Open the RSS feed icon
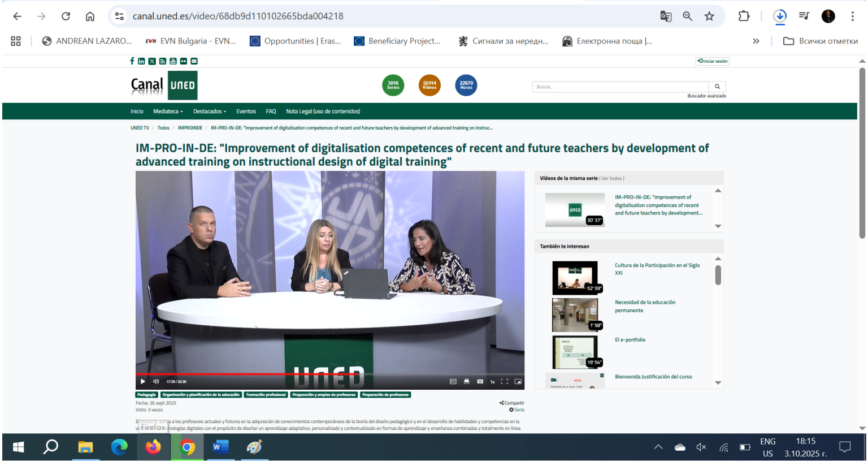The width and height of the screenshot is (868, 461). pos(162,61)
